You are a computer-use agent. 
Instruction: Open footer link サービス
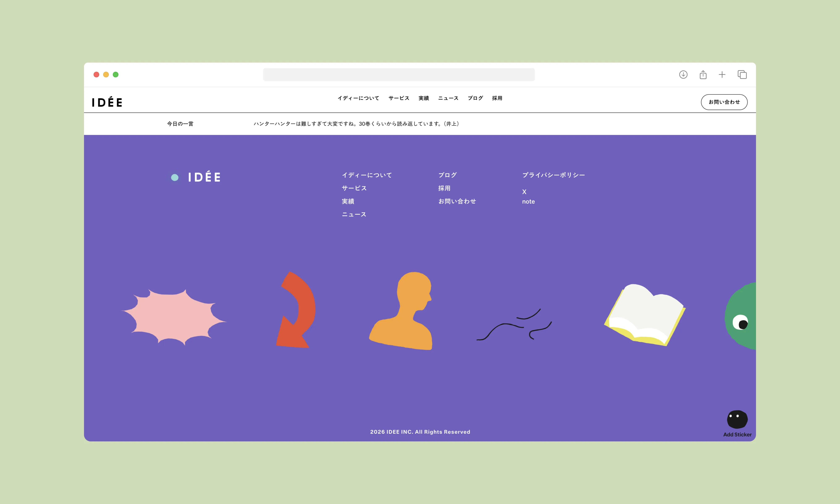pyautogui.click(x=354, y=188)
